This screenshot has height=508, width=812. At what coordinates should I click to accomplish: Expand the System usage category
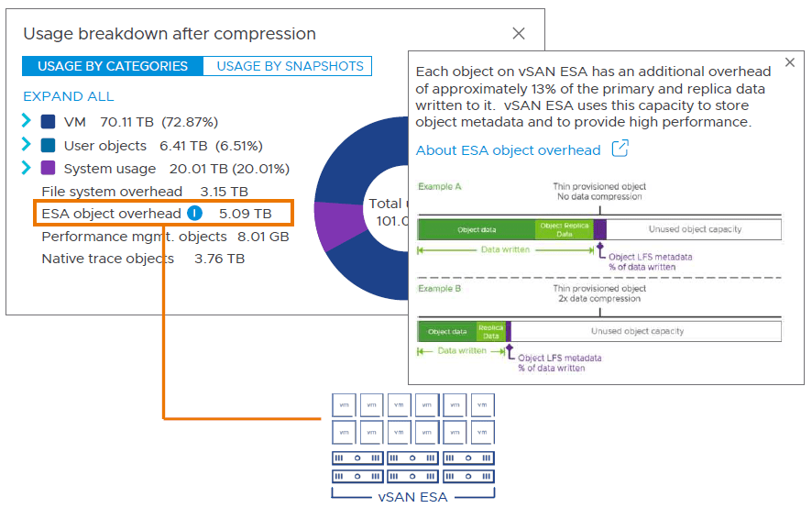tap(27, 169)
